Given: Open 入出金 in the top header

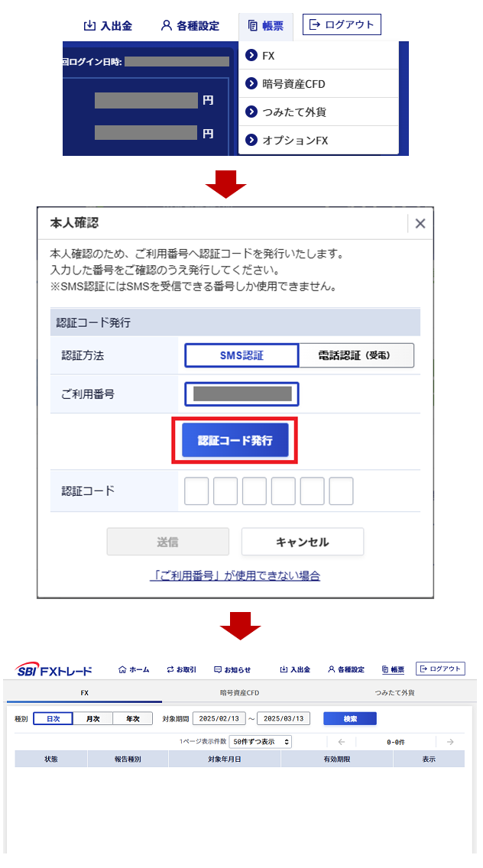Looking at the screenshot, I should click(108, 25).
